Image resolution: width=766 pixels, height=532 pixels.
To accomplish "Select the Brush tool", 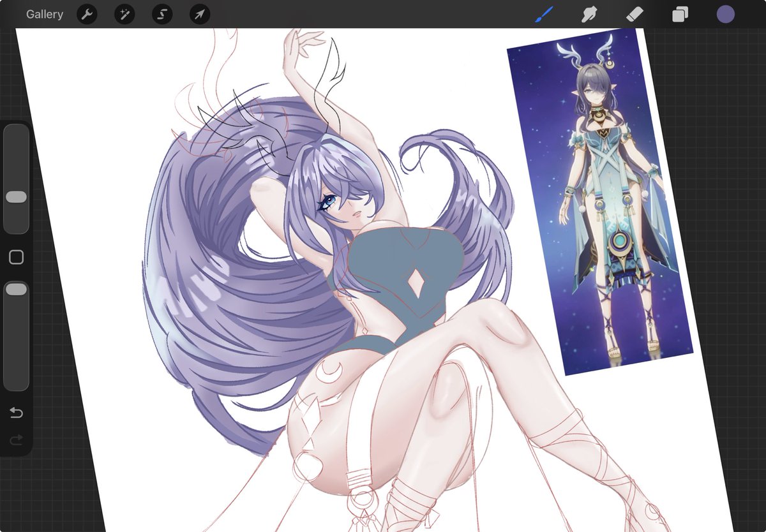I will pyautogui.click(x=544, y=14).
